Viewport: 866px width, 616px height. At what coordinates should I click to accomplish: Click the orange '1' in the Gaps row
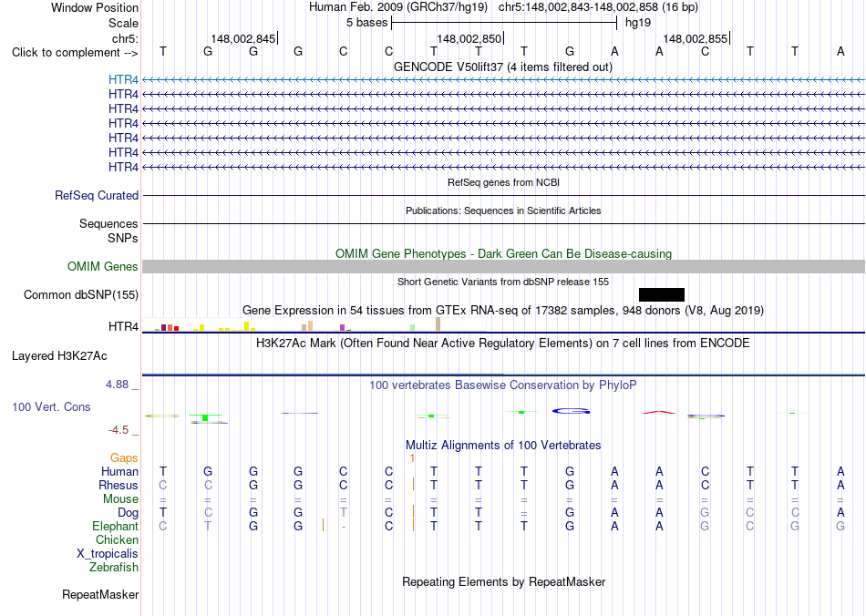[x=412, y=457]
